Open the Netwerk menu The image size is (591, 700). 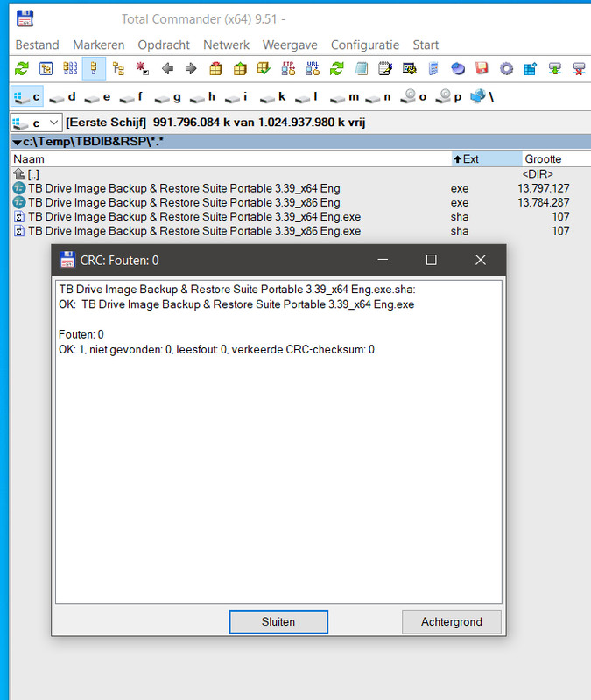[226, 45]
